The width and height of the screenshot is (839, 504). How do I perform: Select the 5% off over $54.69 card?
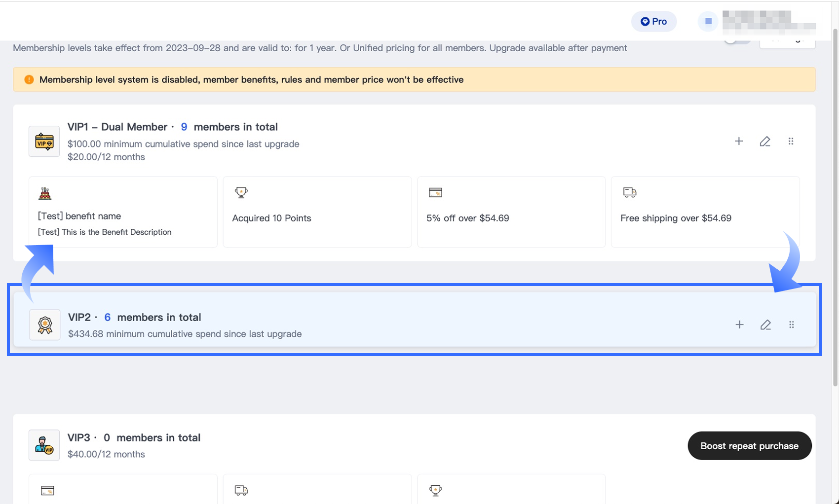click(x=511, y=212)
